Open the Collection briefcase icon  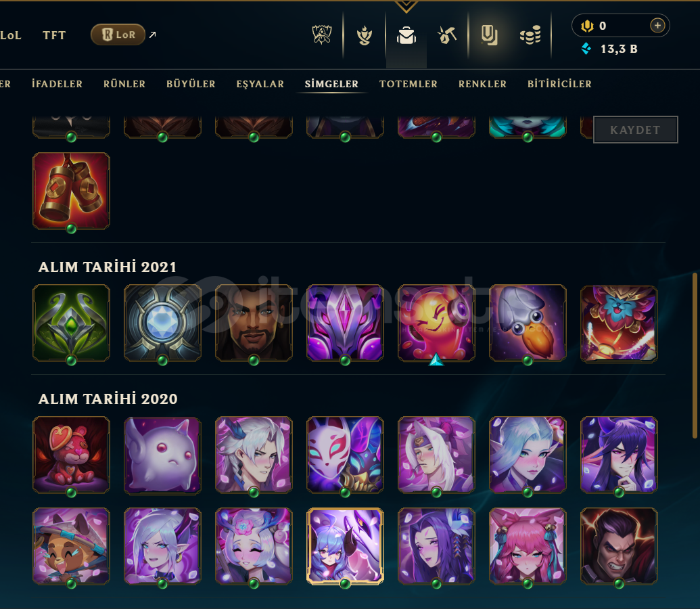coord(406,35)
